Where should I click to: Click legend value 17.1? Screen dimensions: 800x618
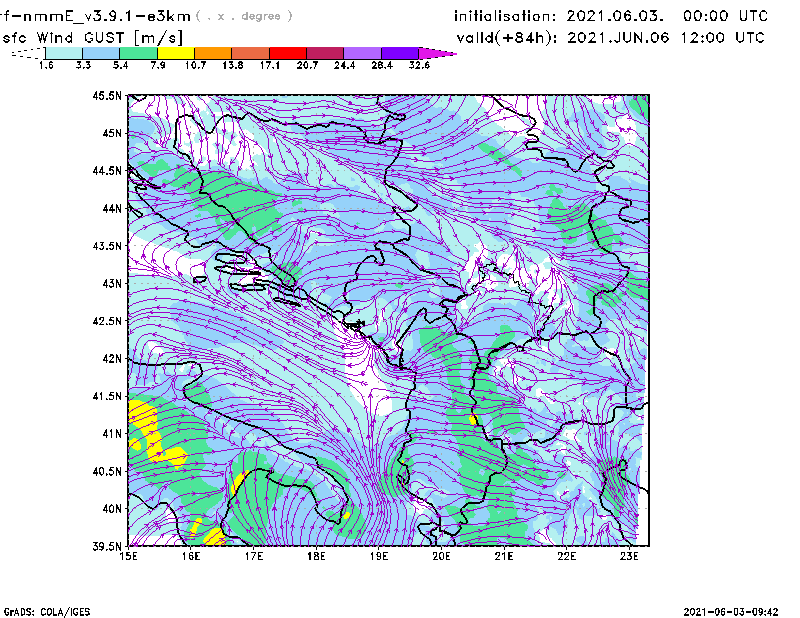pyautogui.click(x=270, y=65)
